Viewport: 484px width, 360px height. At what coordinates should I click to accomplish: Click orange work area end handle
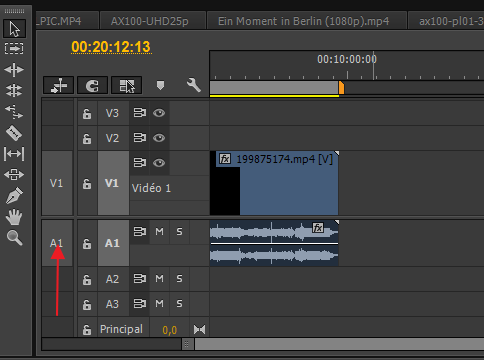[x=341, y=88]
